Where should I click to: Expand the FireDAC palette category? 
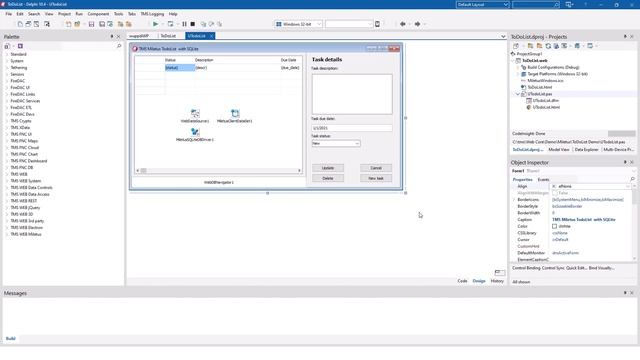click(7, 81)
